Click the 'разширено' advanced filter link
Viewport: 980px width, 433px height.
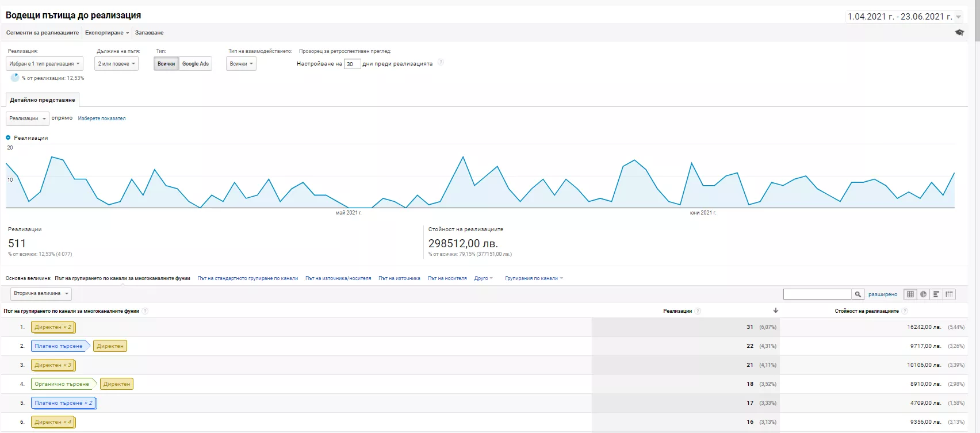(883, 294)
